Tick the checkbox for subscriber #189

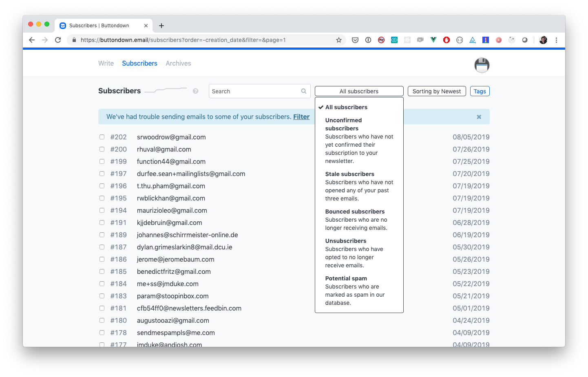pos(102,235)
